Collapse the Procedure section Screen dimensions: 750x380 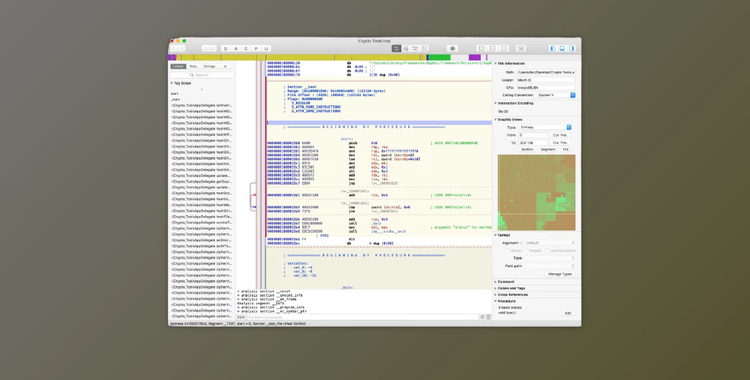tap(496, 301)
